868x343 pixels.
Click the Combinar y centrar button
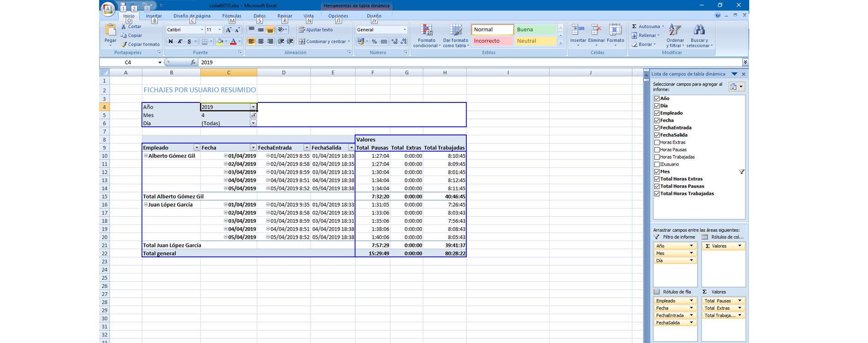click(324, 42)
